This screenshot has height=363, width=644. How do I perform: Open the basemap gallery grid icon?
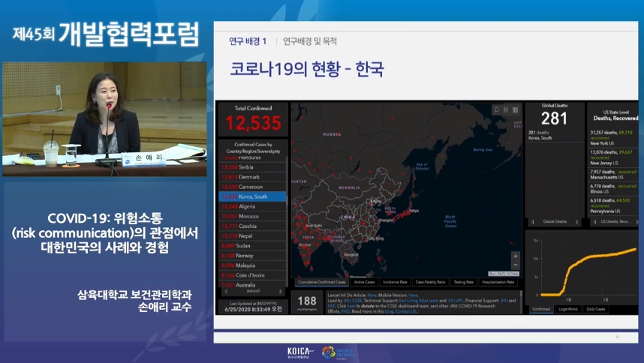click(x=515, y=110)
